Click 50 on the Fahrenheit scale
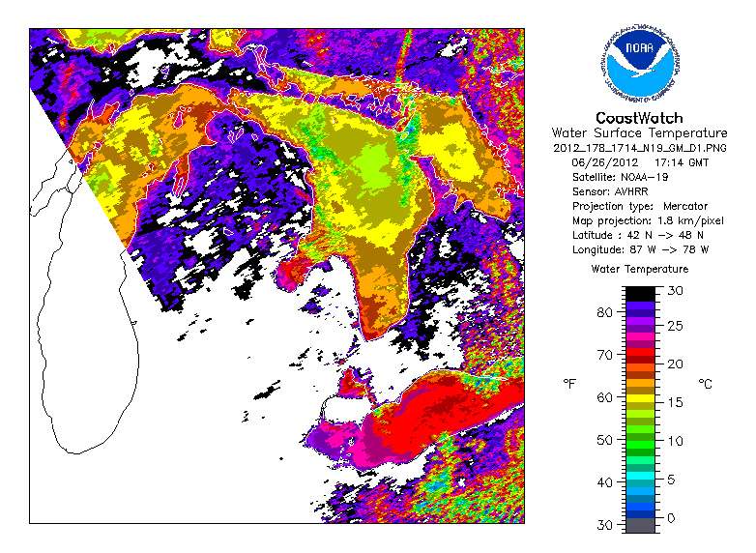Viewport: 756px width, 553px height. pyautogui.click(x=604, y=440)
